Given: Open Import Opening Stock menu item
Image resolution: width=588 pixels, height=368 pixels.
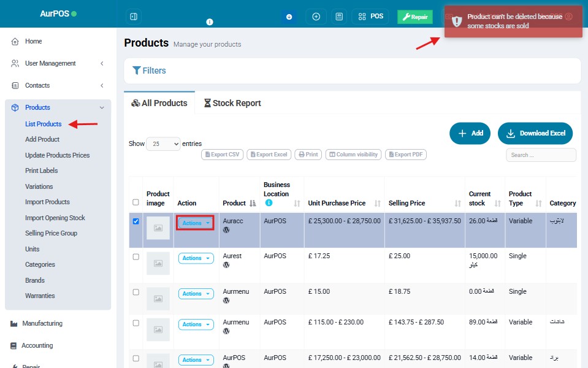Looking at the screenshot, I should click(x=55, y=218).
